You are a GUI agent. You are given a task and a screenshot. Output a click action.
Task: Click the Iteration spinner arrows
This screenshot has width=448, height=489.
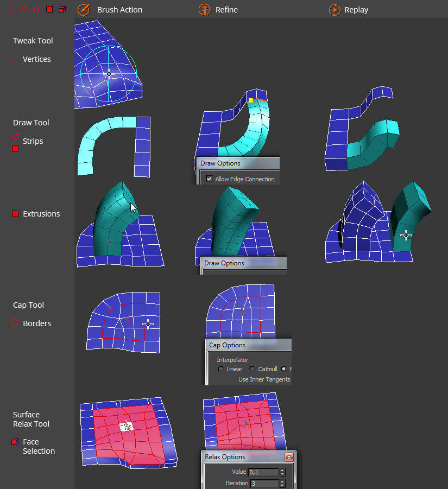tap(282, 483)
